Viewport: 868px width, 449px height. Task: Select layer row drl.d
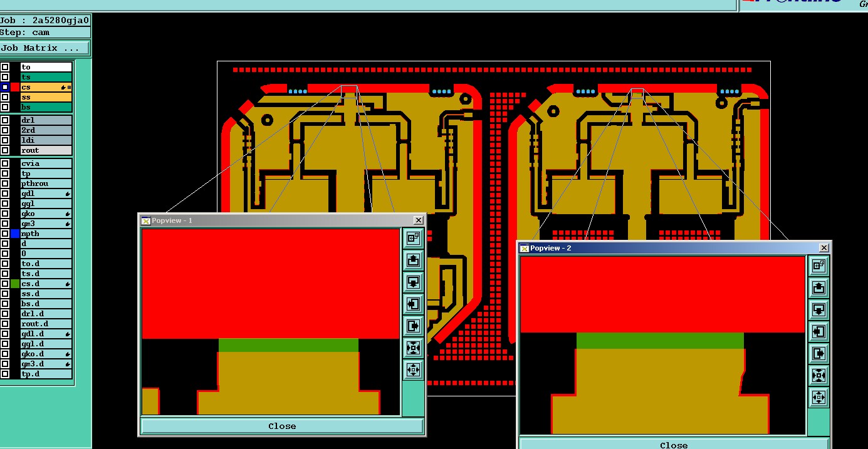pos(46,314)
